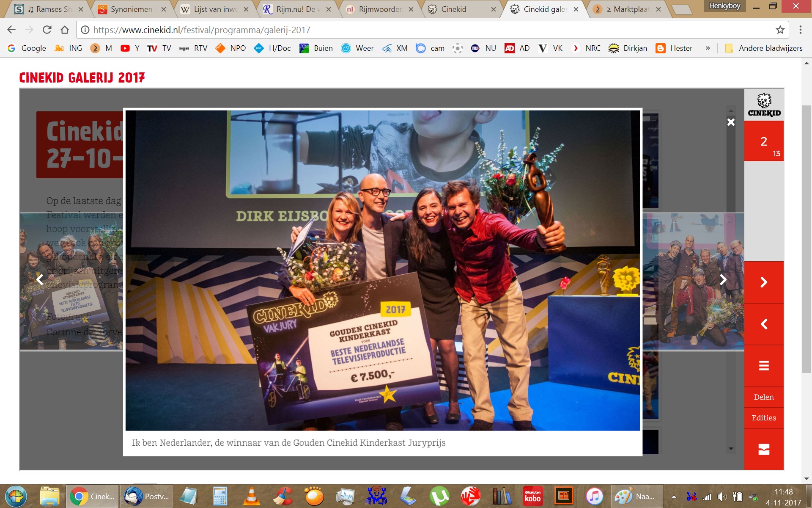Click the site info icon in the address bar

(85, 30)
